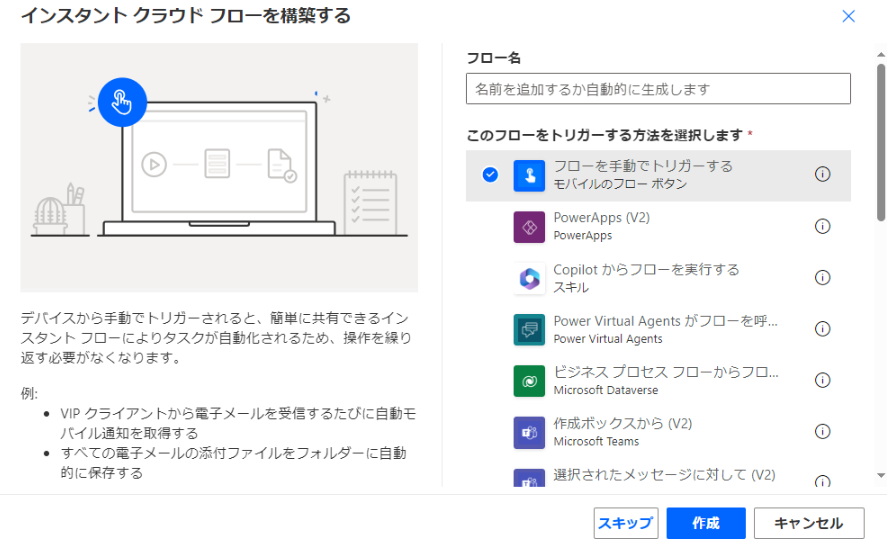This screenshot has width=887, height=556.
Task: Select 選択されたメッセージに対して (V2) trigger
Action: [658, 474]
